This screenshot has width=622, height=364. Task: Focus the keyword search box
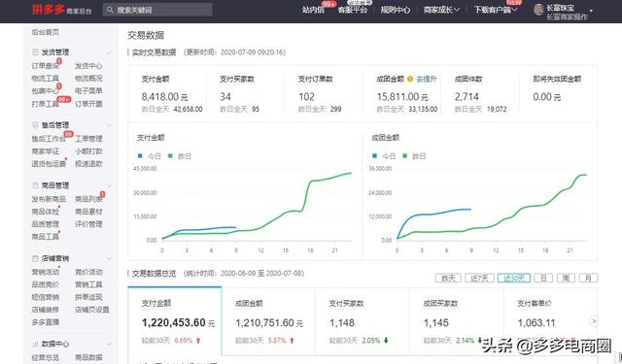[157, 10]
